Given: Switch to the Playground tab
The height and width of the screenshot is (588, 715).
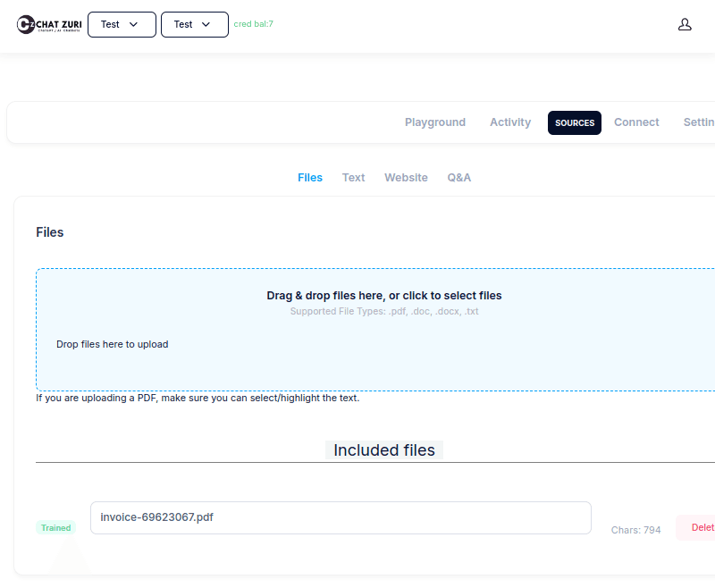Looking at the screenshot, I should 435,122.
